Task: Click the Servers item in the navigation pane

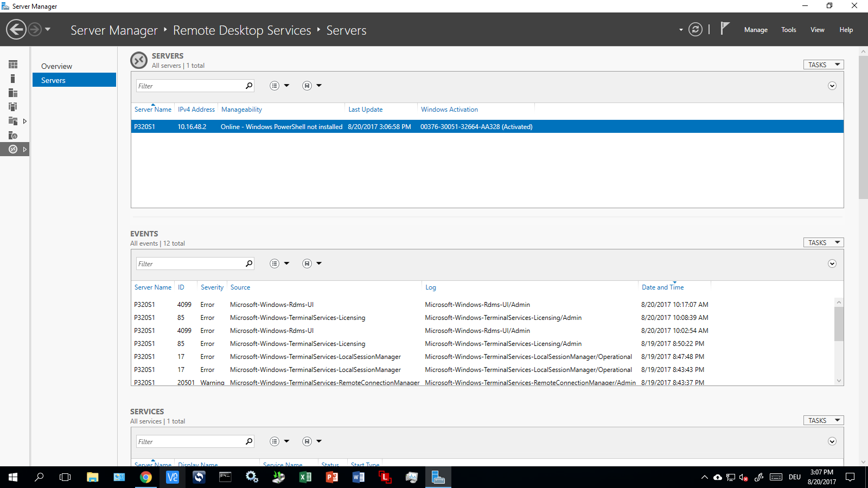Action: [x=53, y=80]
